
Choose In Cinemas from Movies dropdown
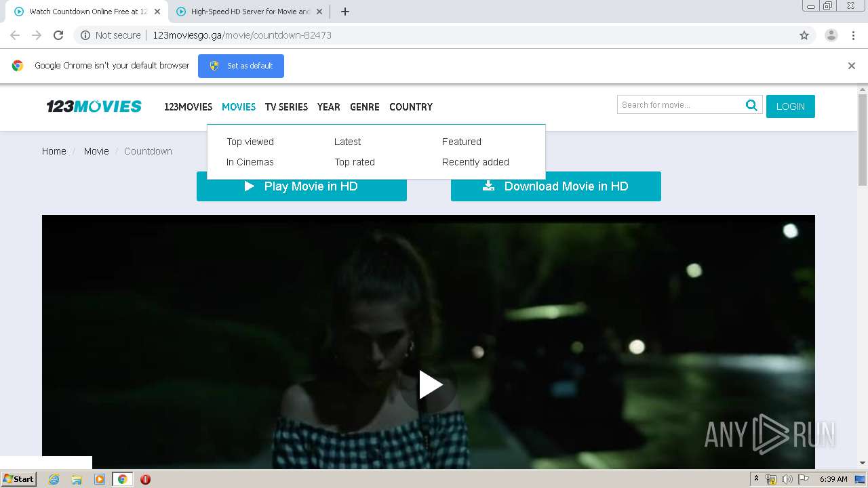[250, 162]
